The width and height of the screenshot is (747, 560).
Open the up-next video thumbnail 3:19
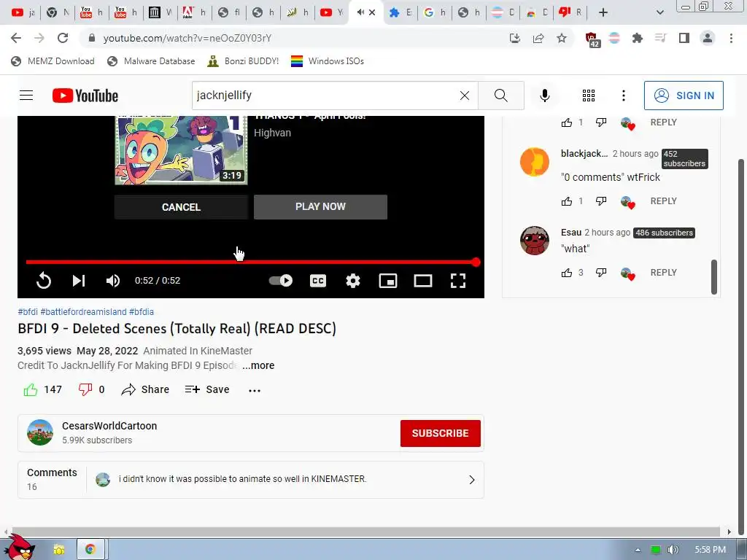coord(181,149)
